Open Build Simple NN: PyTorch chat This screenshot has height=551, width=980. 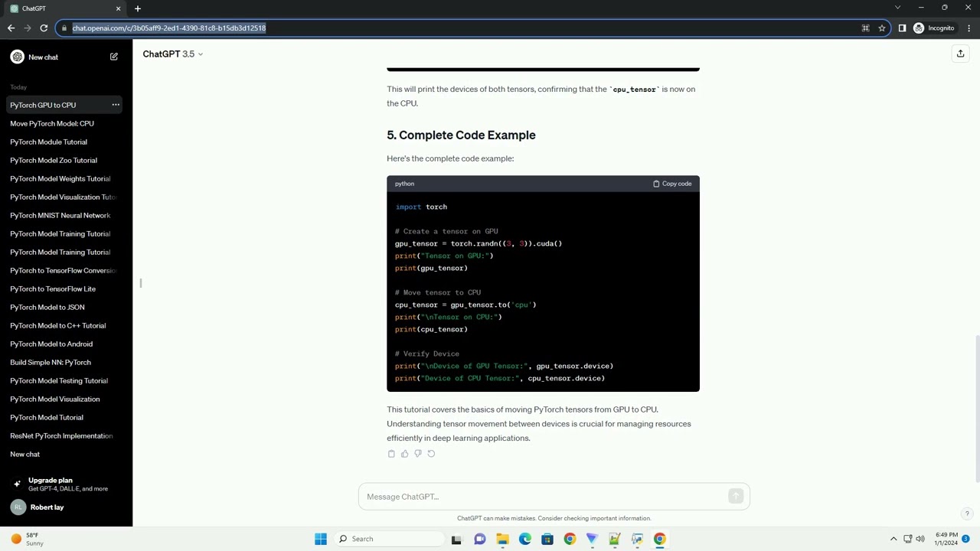[66, 362]
